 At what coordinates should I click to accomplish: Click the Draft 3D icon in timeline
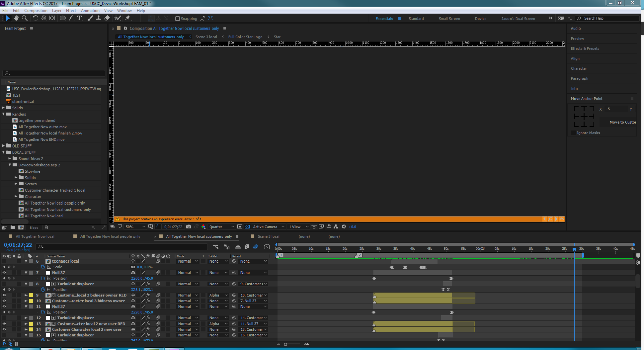coord(227,247)
